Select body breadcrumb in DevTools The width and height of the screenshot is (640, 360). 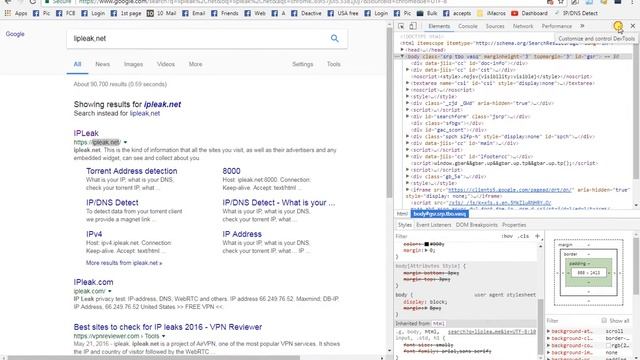click(439, 213)
